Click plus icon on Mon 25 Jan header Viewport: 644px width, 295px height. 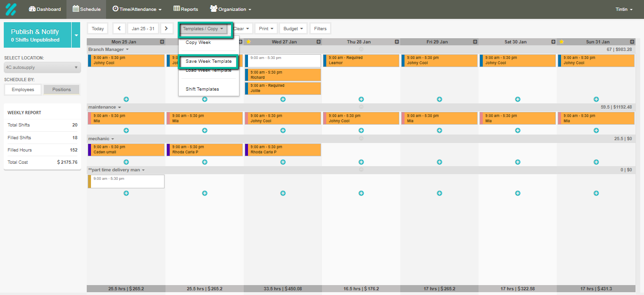[x=162, y=42]
